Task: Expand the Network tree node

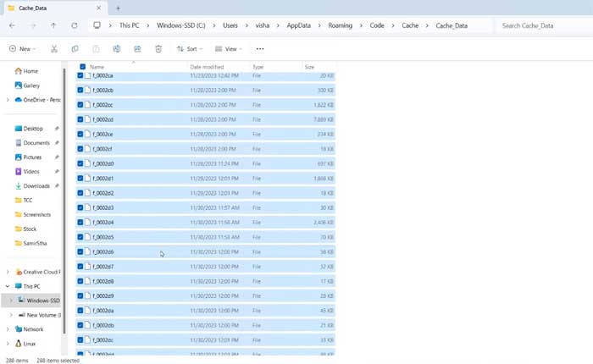Action: [x=8, y=329]
